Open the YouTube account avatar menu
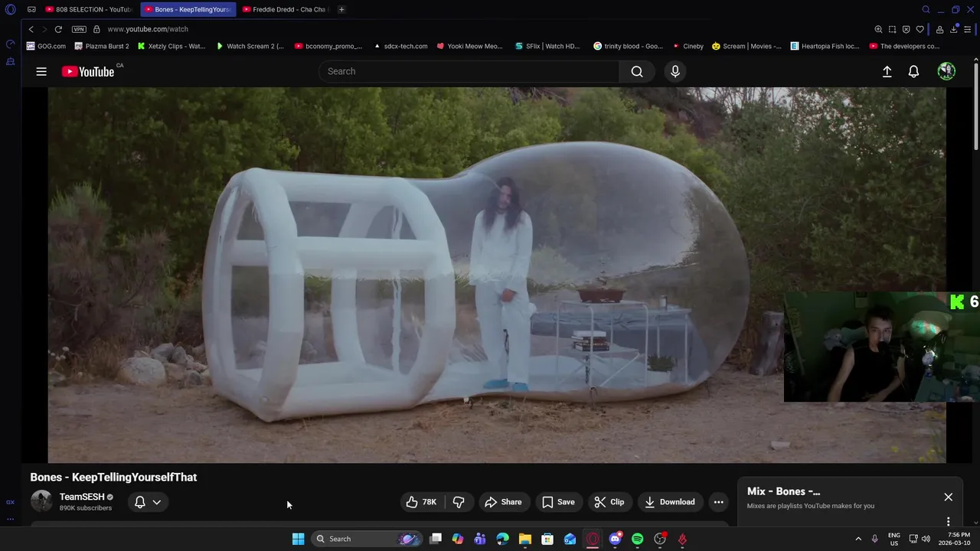The width and height of the screenshot is (980, 551). coord(946,71)
